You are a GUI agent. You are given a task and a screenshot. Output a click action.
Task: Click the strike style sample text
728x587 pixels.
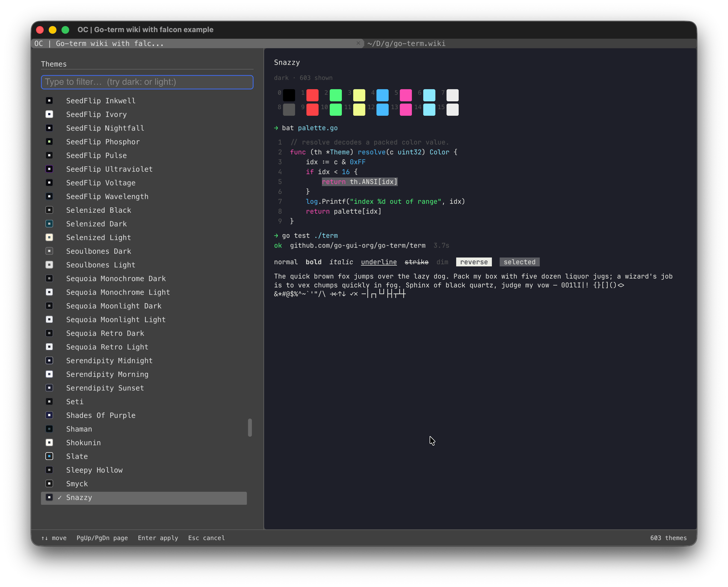pyautogui.click(x=416, y=262)
